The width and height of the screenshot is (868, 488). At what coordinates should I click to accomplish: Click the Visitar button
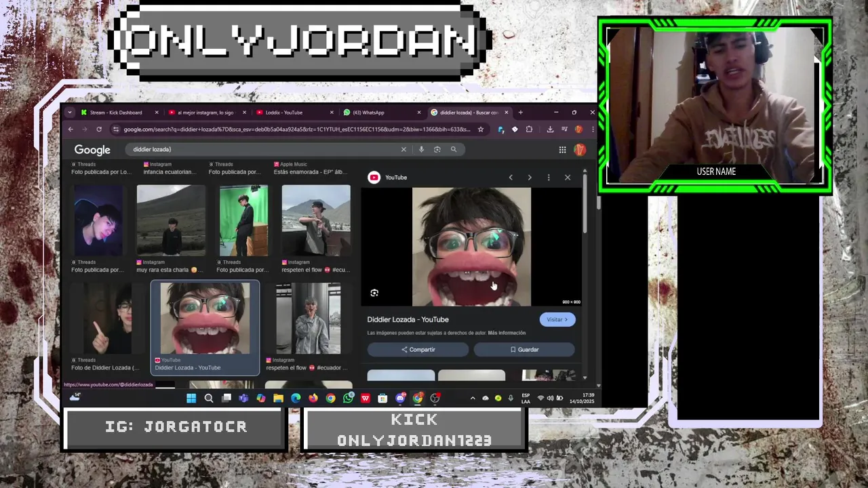(x=557, y=320)
